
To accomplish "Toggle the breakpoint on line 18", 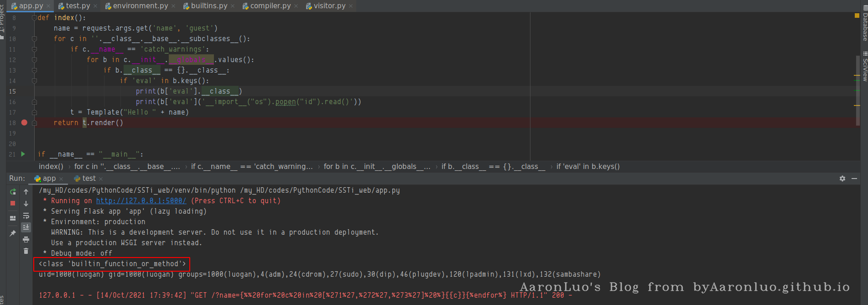I will 24,122.
